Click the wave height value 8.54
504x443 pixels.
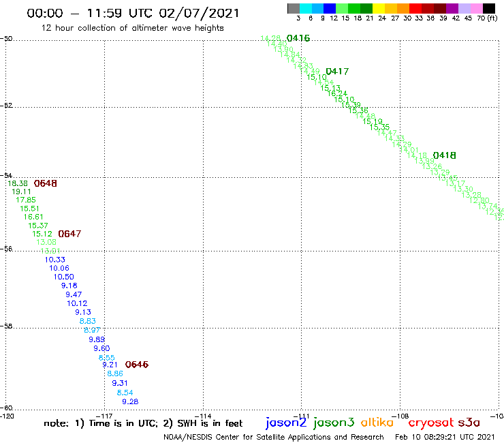pyautogui.click(x=125, y=393)
